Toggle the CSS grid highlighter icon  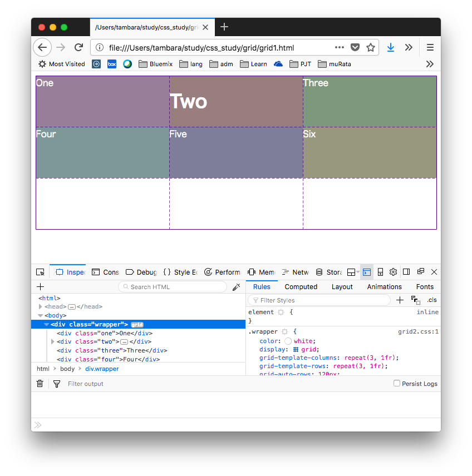[x=296, y=349]
